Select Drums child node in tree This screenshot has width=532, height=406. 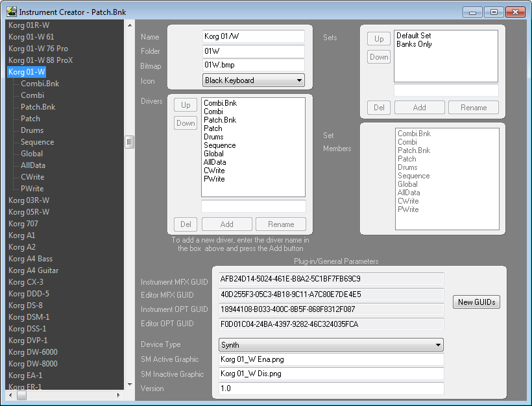32,130
